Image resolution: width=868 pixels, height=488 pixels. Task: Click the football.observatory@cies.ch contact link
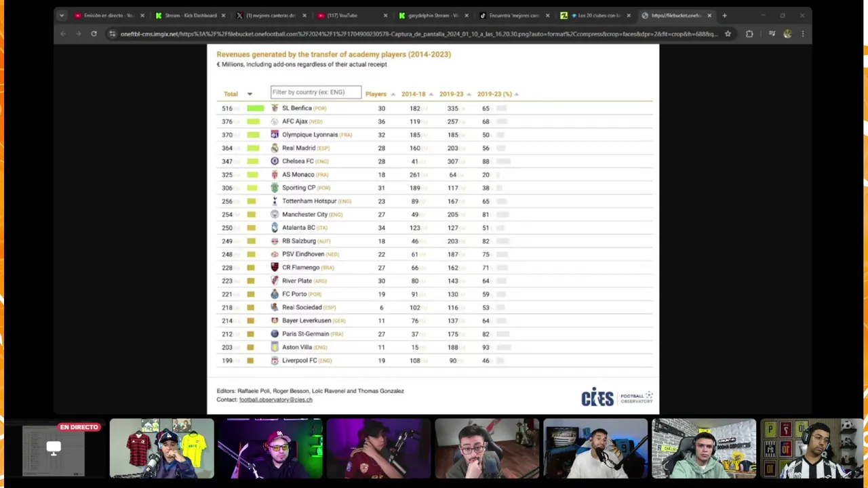pos(275,400)
